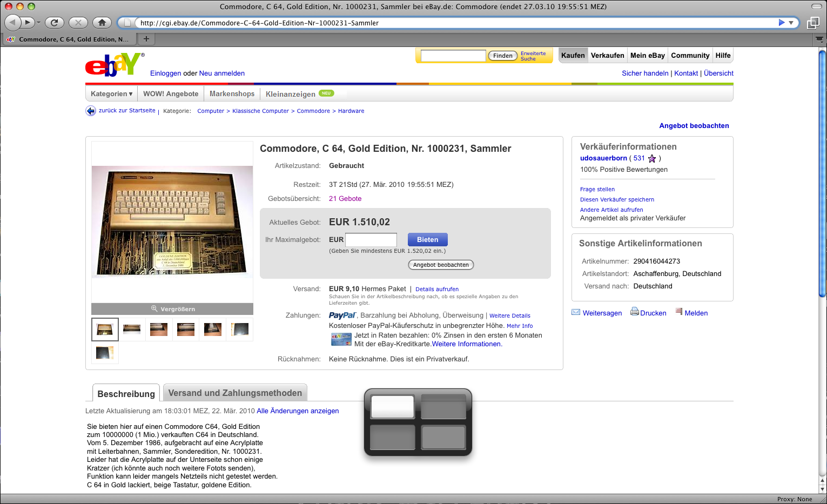Select the first product thumbnail
827x504 pixels.
coord(105,330)
